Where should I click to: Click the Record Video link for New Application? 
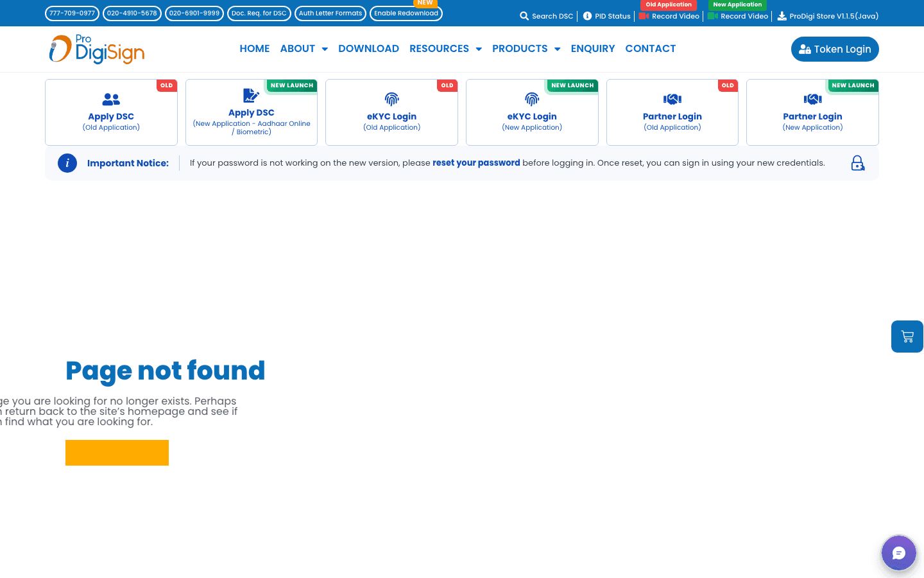[744, 16]
